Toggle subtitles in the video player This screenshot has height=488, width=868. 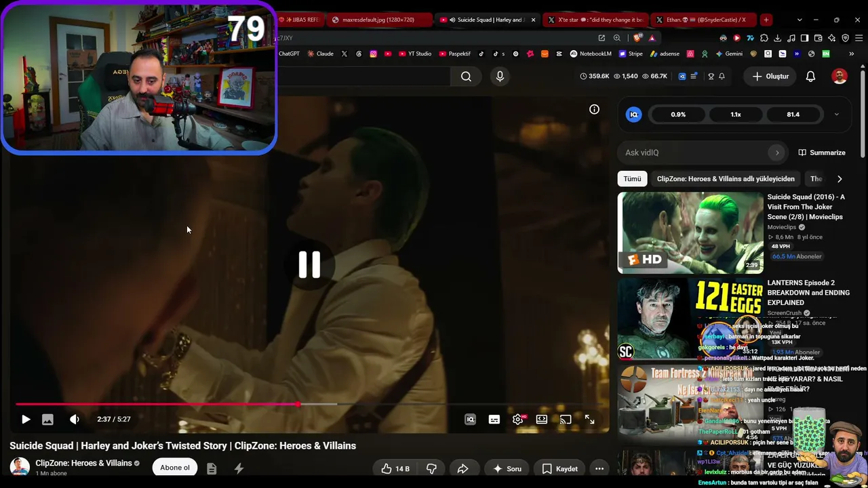pos(494,420)
